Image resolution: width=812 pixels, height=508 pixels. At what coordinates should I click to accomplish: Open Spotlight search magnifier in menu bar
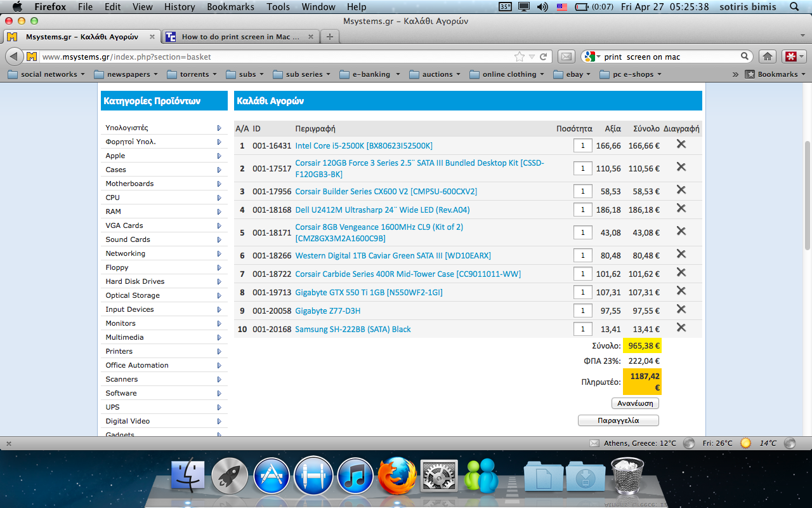click(x=794, y=7)
